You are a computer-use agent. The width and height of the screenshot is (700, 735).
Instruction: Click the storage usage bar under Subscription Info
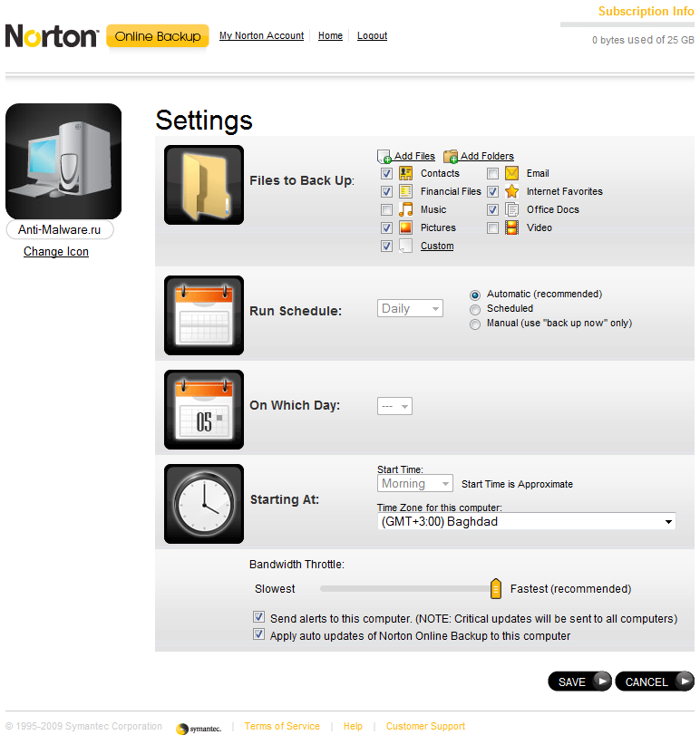point(627,24)
